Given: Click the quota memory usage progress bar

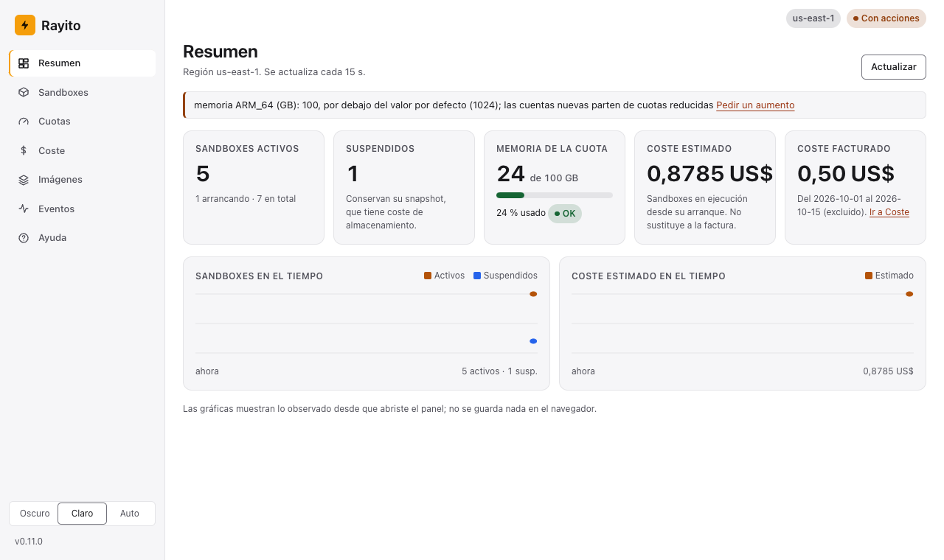Looking at the screenshot, I should coord(555,195).
